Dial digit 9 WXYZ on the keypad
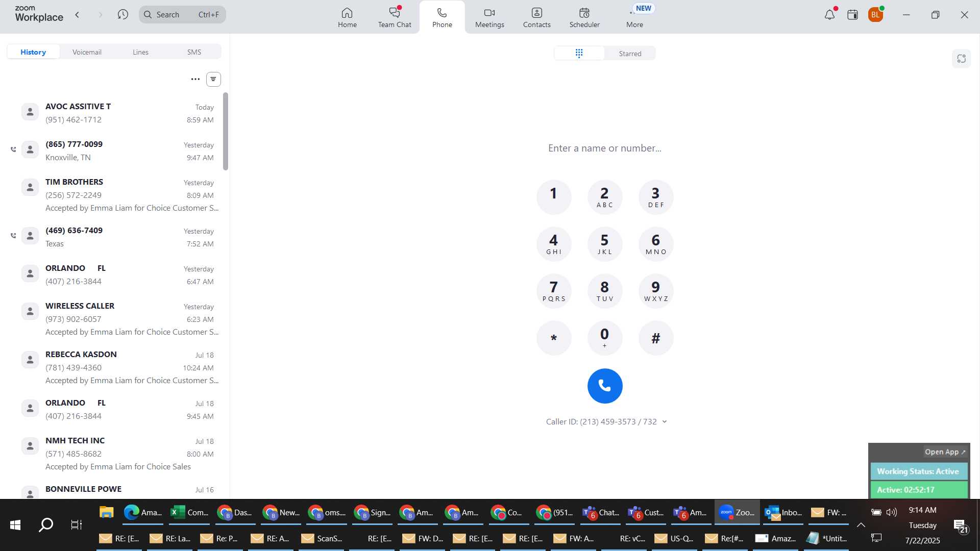The width and height of the screenshot is (980, 551). click(x=656, y=291)
